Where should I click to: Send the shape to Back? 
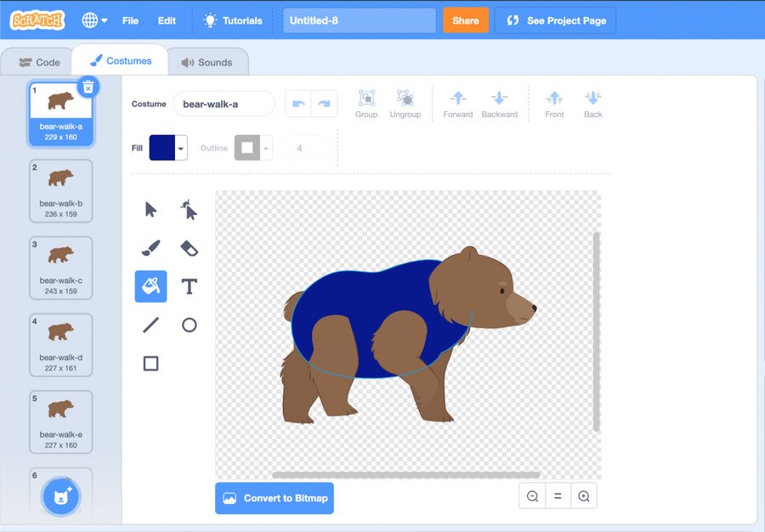[x=592, y=103]
